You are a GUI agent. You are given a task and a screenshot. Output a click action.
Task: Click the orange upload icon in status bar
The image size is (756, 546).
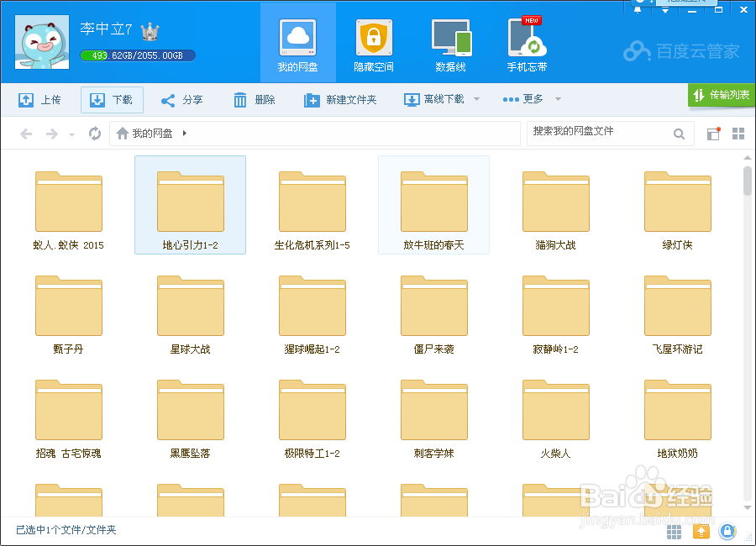[701, 532]
